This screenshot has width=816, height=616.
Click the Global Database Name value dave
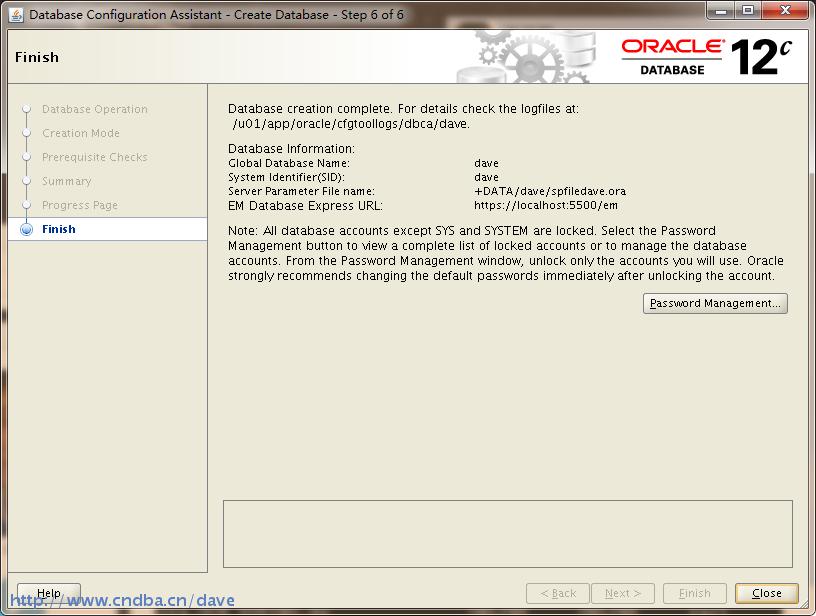point(486,163)
